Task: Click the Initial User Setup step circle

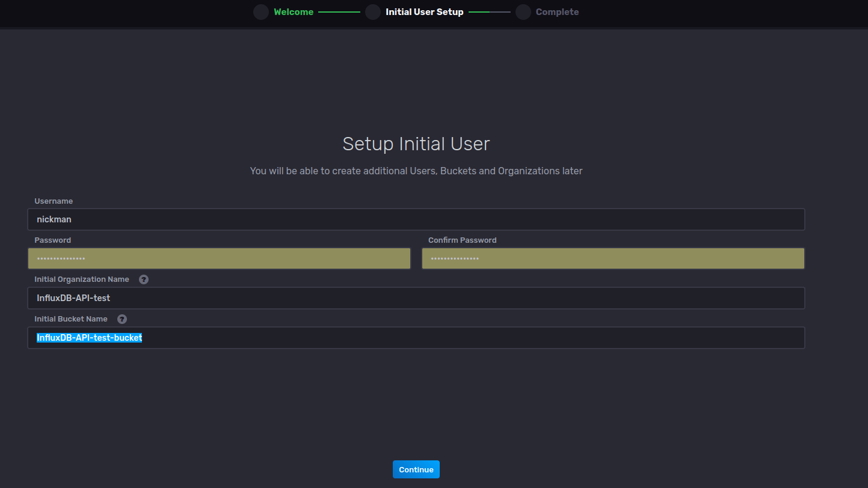Action: tap(373, 12)
